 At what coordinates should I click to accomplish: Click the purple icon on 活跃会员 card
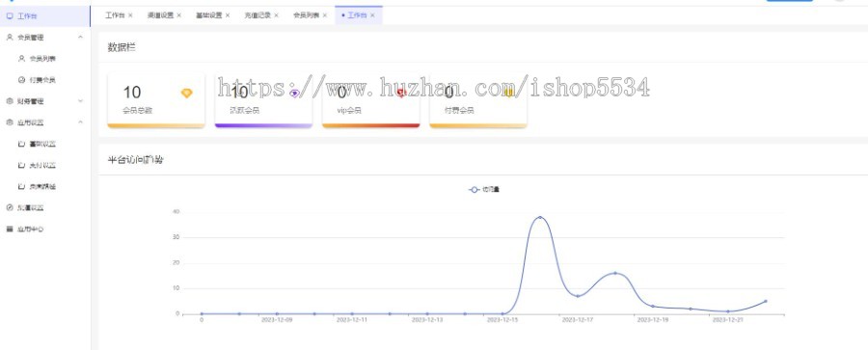[x=294, y=93]
